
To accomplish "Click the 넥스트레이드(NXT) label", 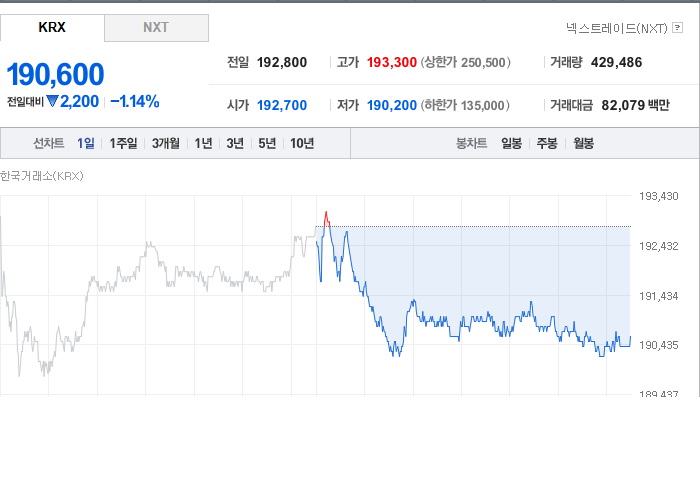I will [x=617, y=28].
